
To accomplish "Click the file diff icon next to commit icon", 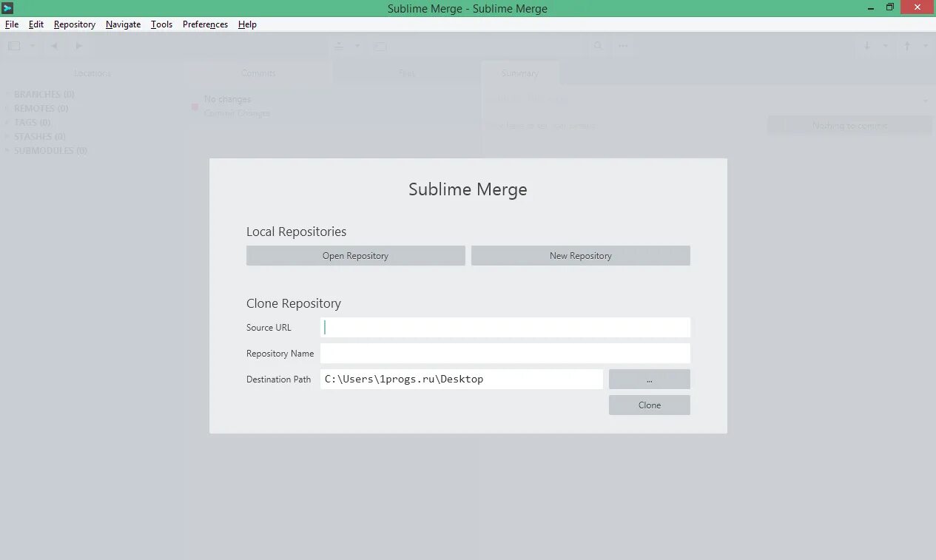I will coord(380,45).
